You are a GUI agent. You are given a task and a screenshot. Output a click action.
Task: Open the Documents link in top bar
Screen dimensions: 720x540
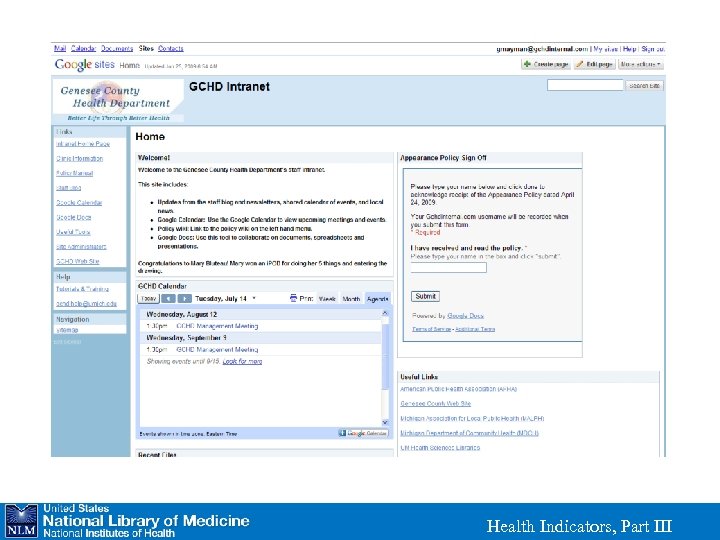tap(117, 48)
